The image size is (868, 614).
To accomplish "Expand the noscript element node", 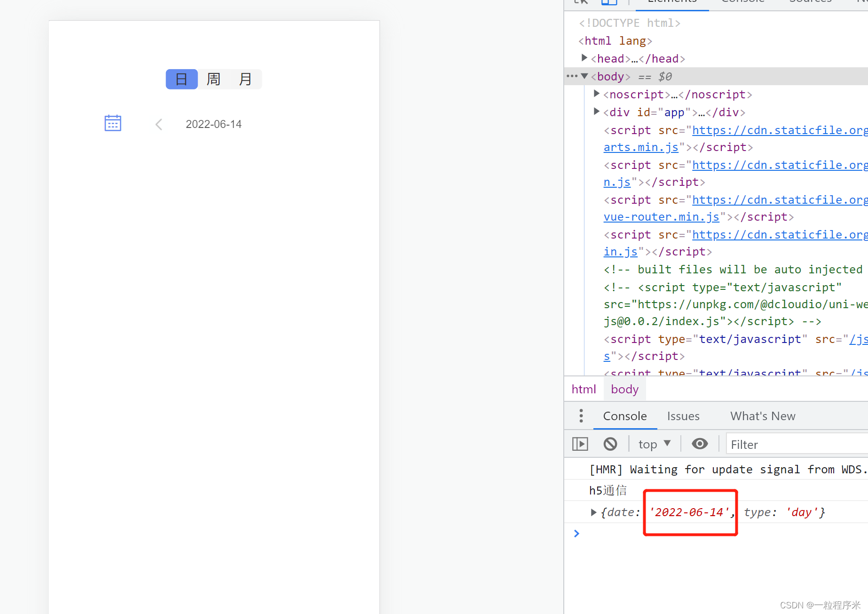I will (597, 94).
